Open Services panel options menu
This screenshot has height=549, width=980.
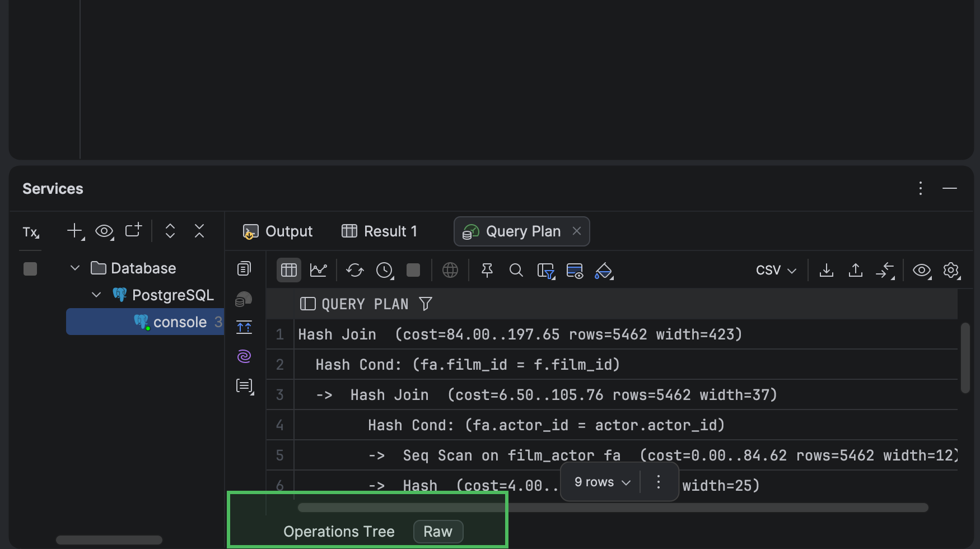coord(921,188)
